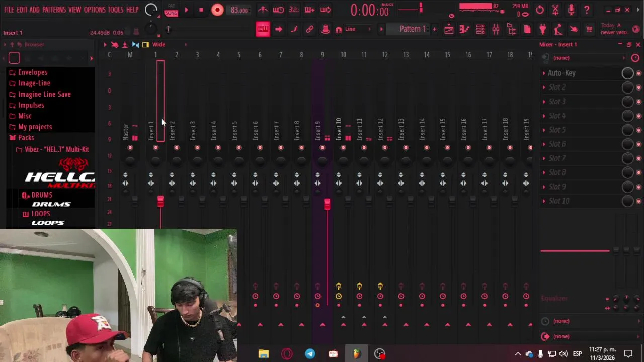Start playback with the play button
Screen dimensions: 644x362
point(186,10)
